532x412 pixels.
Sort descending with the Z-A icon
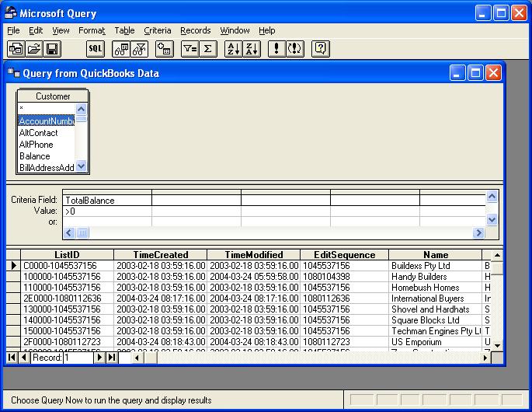[x=251, y=49]
